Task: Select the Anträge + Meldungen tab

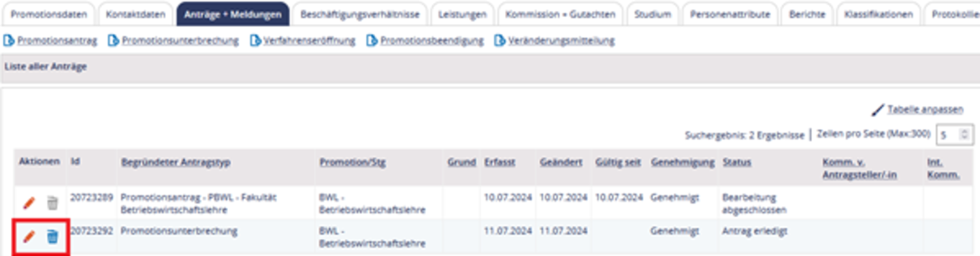Action: coord(233,14)
